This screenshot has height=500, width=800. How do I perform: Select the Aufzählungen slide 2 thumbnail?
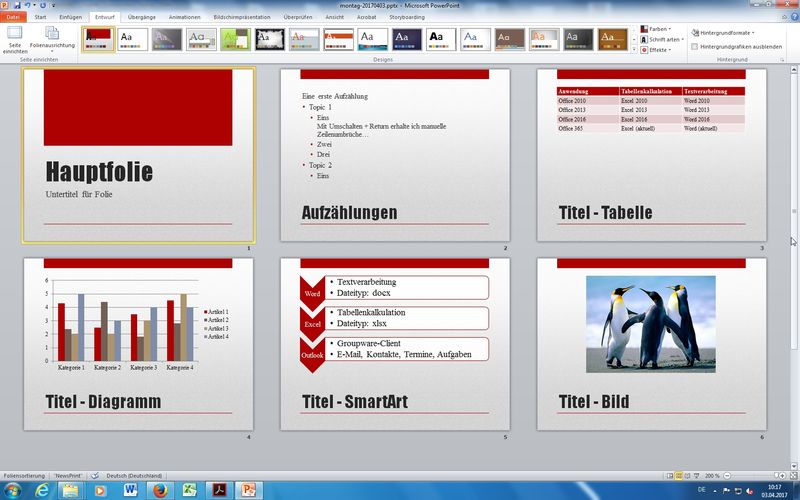click(395, 155)
